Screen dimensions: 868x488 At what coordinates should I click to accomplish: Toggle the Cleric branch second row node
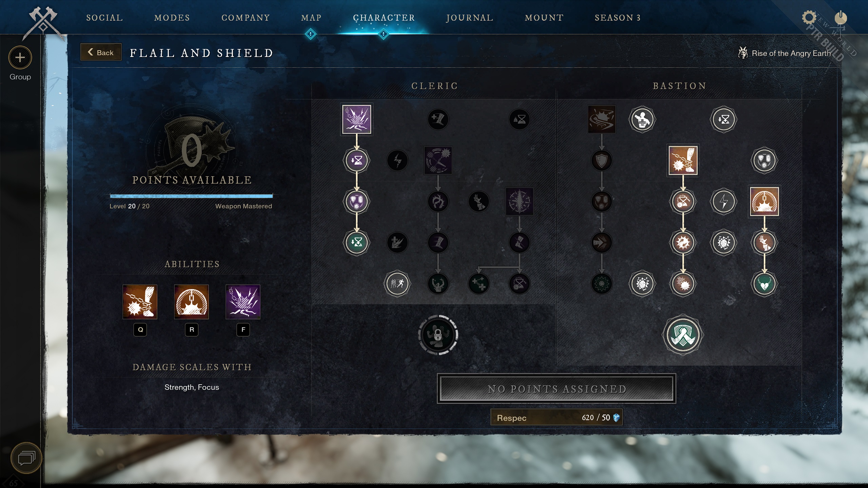coord(356,160)
